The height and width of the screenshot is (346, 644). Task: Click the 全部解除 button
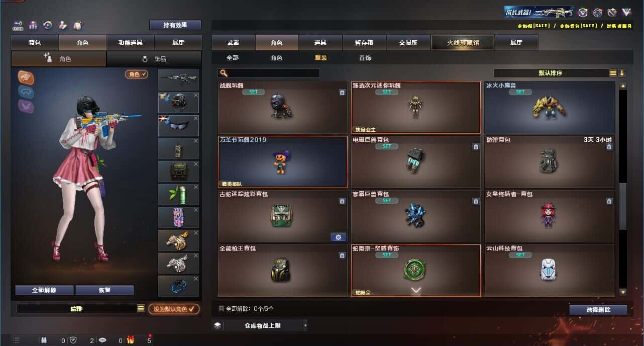(x=44, y=290)
